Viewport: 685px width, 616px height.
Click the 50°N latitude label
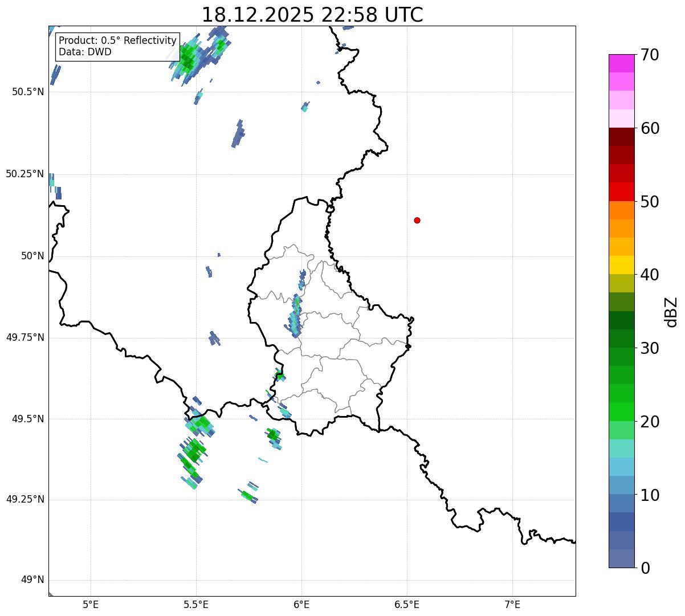click(32, 256)
